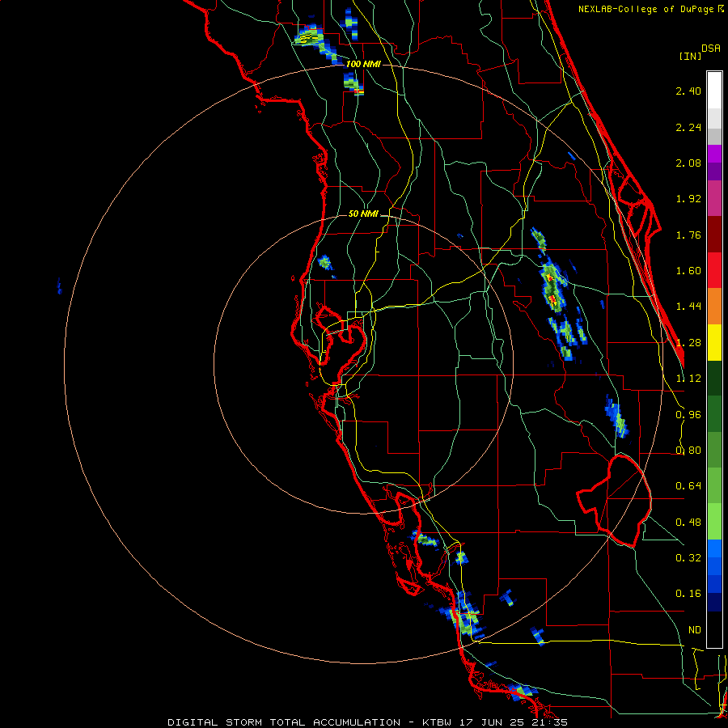Click the 1.60 legend value
The width and height of the screenshot is (728, 728).
[688, 271]
